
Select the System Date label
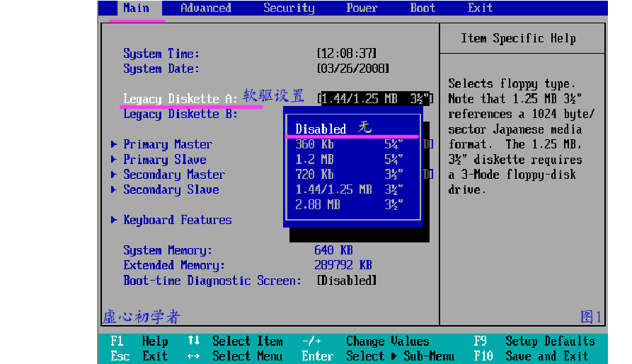pyautogui.click(x=161, y=69)
